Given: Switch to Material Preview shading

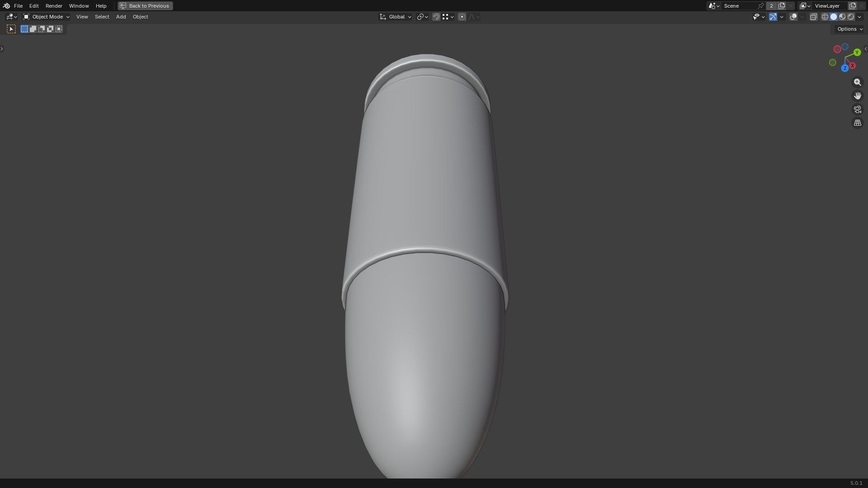Looking at the screenshot, I should (x=842, y=17).
